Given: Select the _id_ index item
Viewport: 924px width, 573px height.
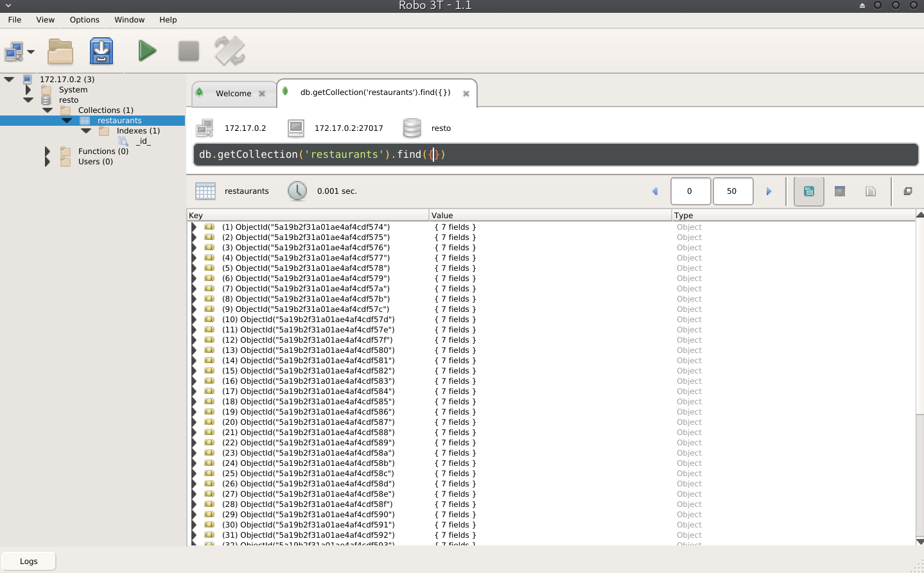Looking at the screenshot, I should [x=143, y=141].
